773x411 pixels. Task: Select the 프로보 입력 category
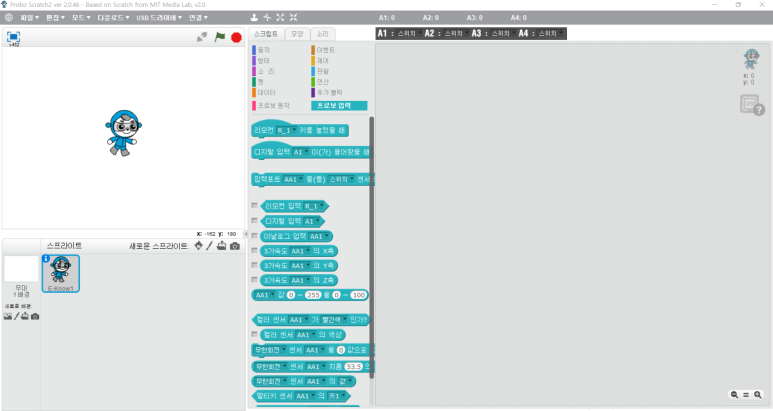click(339, 105)
